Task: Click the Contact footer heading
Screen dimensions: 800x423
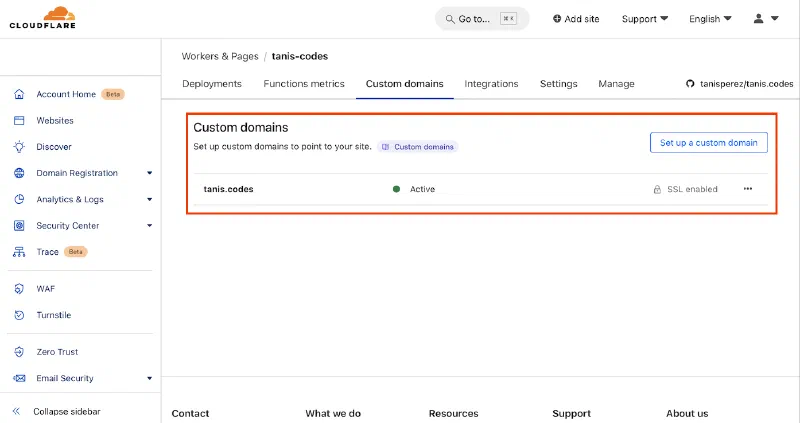Action: (190, 413)
